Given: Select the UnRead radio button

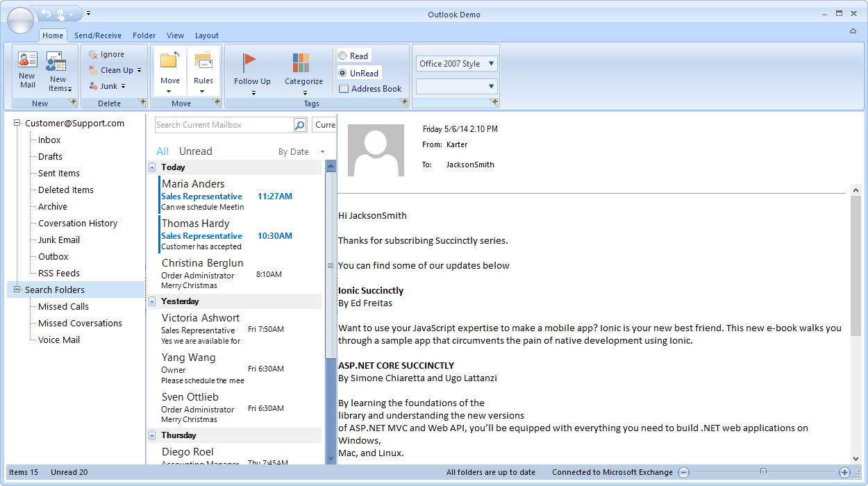Looking at the screenshot, I should coord(343,73).
